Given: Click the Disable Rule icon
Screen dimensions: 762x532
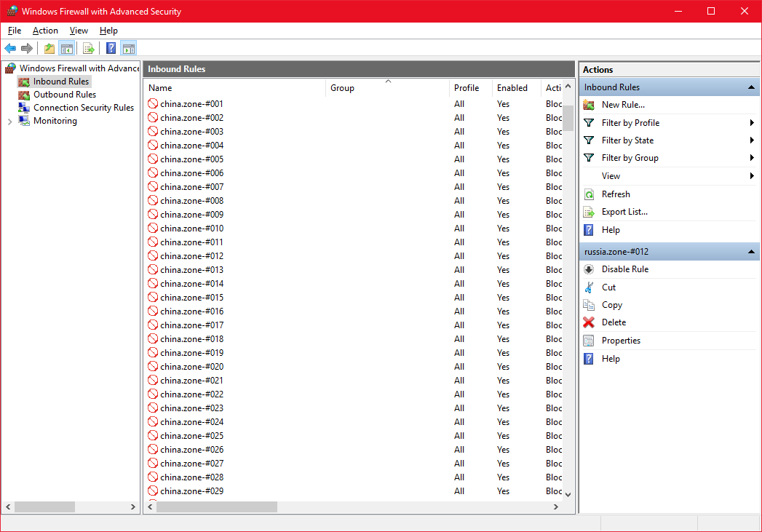Looking at the screenshot, I should click(589, 269).
